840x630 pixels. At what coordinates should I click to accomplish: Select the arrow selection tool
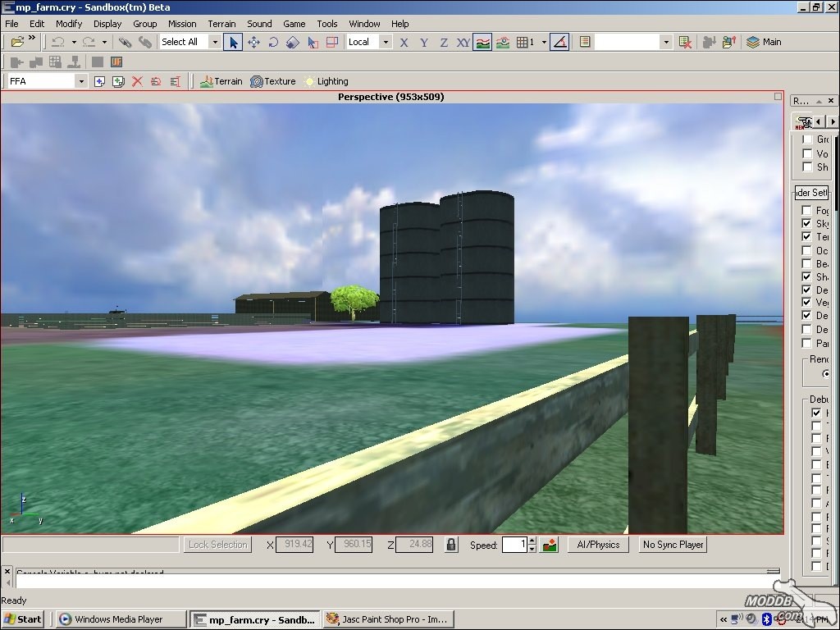233,42
